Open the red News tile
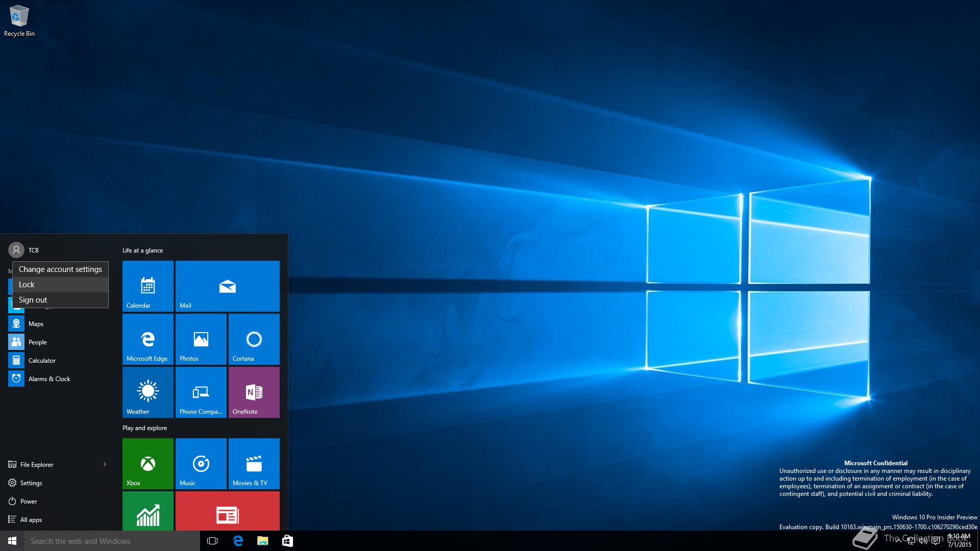This screenshot has width=980, height=551. (x=228, y=511)
